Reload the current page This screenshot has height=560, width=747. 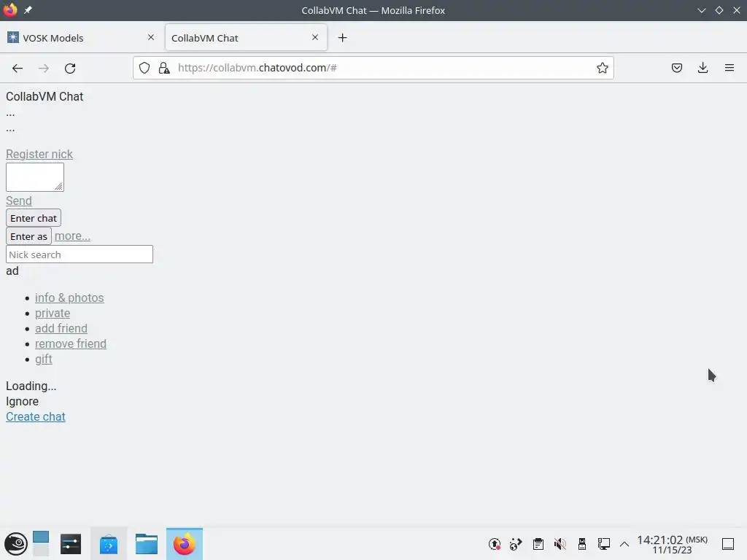tap(70, 68)
